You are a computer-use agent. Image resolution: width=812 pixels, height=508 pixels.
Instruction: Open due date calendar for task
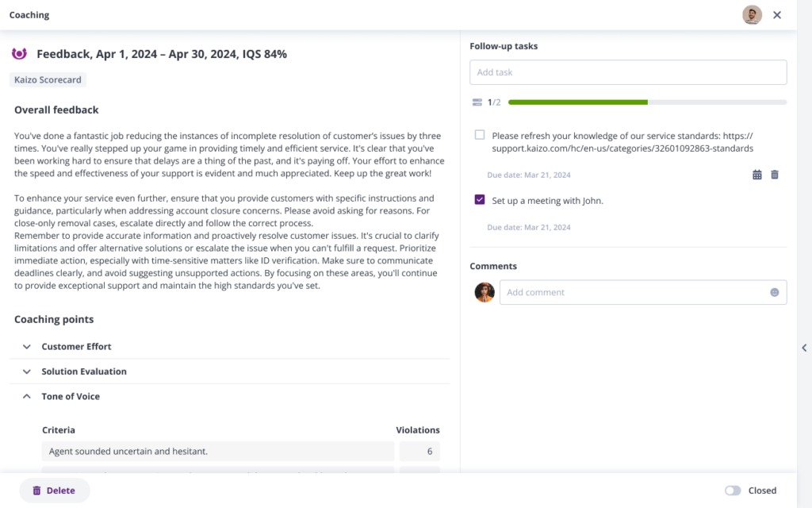[x=756, y=175]
